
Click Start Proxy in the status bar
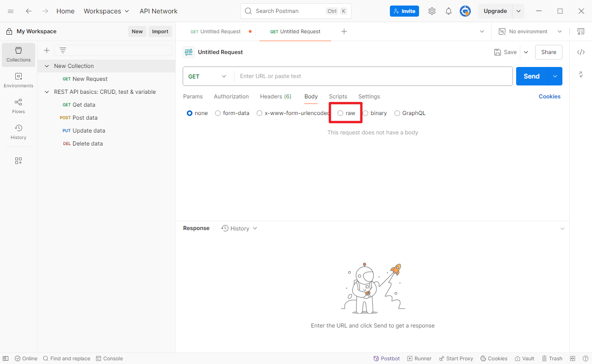tap(456, 358)
